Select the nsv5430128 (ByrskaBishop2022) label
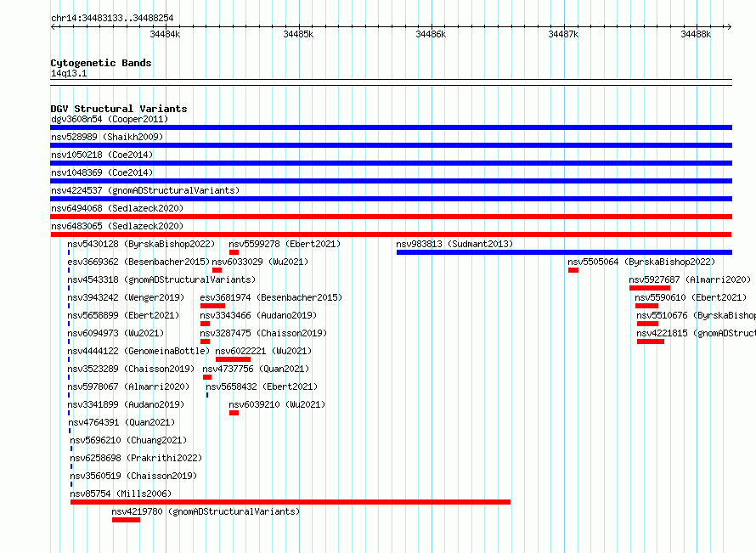The height and width of the screenshot is (553, 756). [x=141, y=244]
